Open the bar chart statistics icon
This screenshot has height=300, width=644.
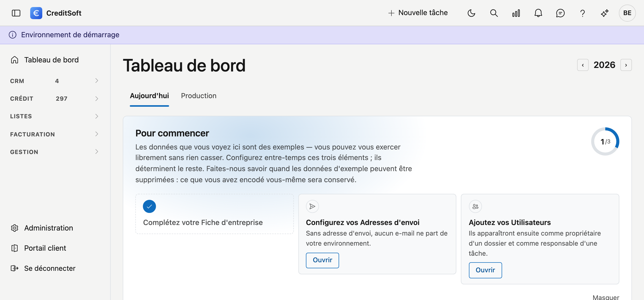(x=516, y=13)
